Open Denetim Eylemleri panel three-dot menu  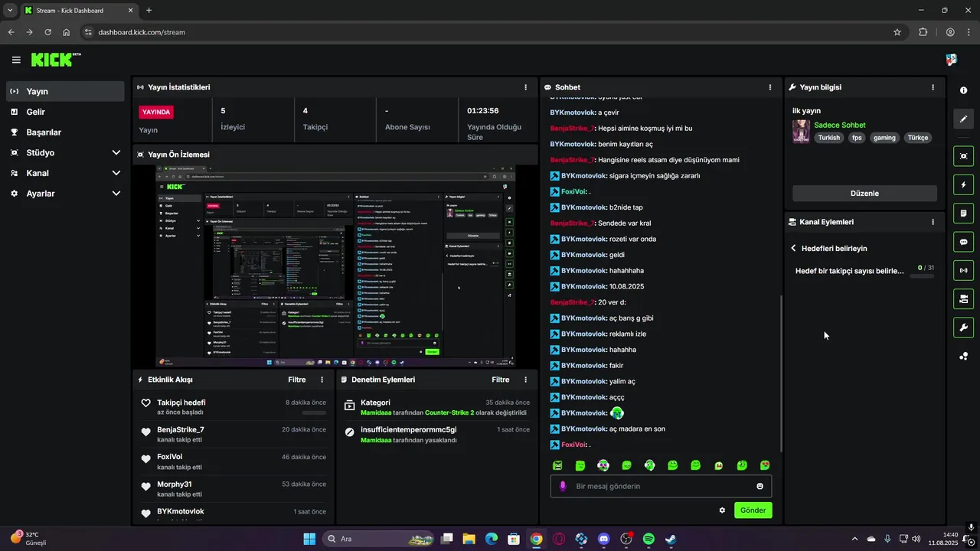coord(525,380)
